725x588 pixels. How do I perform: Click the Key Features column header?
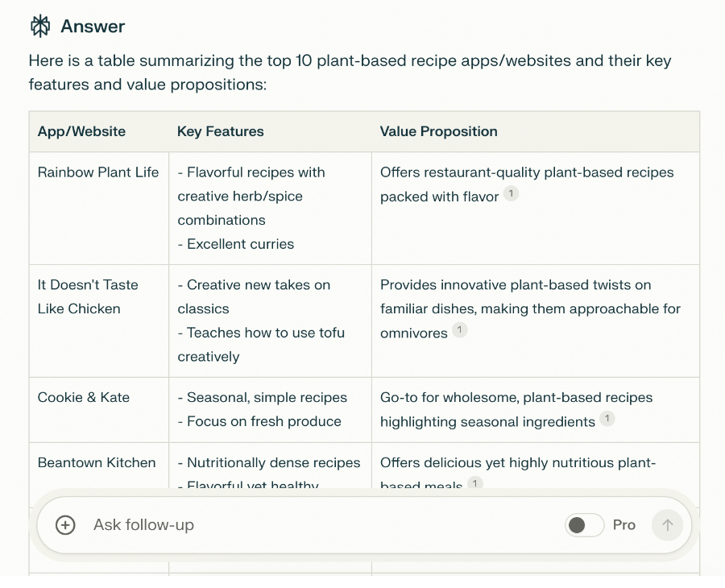coord(220,131)
